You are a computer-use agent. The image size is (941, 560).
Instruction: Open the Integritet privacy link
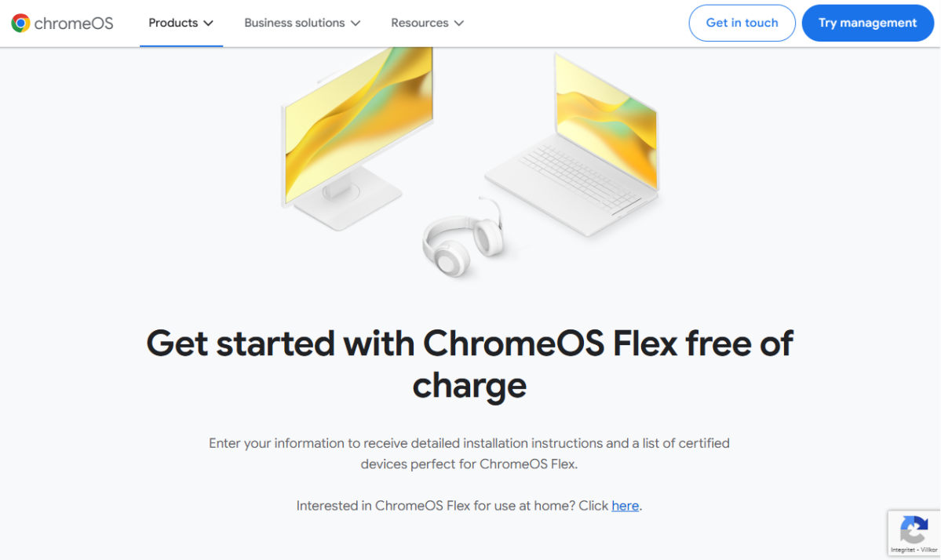pos(903,549)
